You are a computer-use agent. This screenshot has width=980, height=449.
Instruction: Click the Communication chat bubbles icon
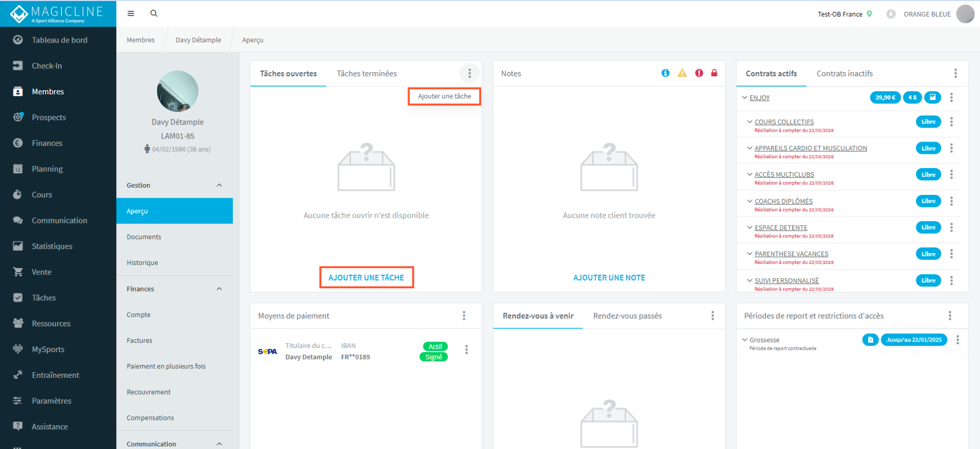click(18, 220)
